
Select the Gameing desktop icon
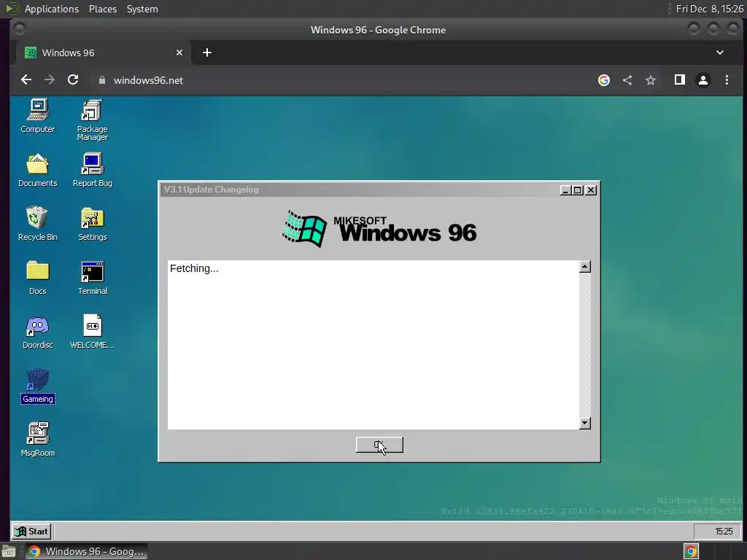(x=38, y=386)
